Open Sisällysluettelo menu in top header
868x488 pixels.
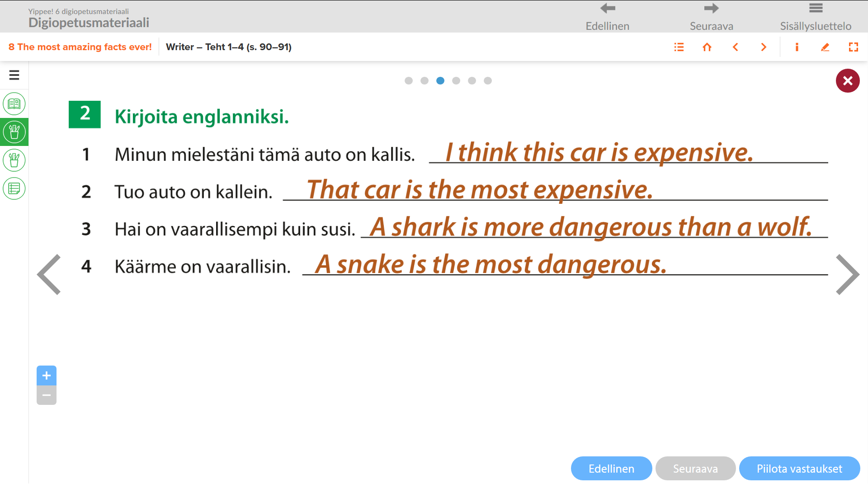point(815,17)
